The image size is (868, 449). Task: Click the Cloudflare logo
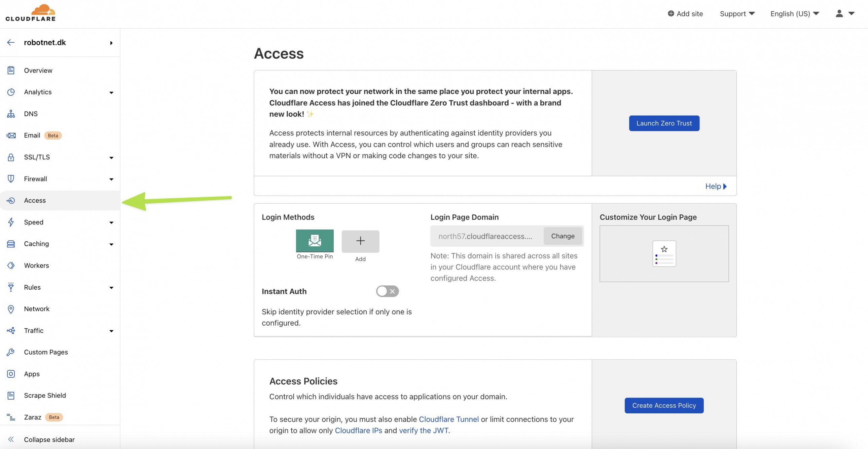click(x=30, y=13)
